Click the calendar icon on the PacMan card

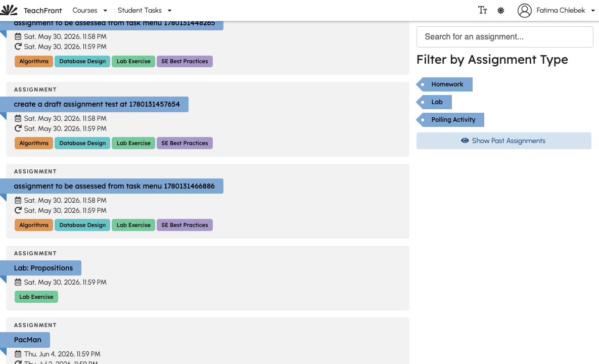point(18,354)
